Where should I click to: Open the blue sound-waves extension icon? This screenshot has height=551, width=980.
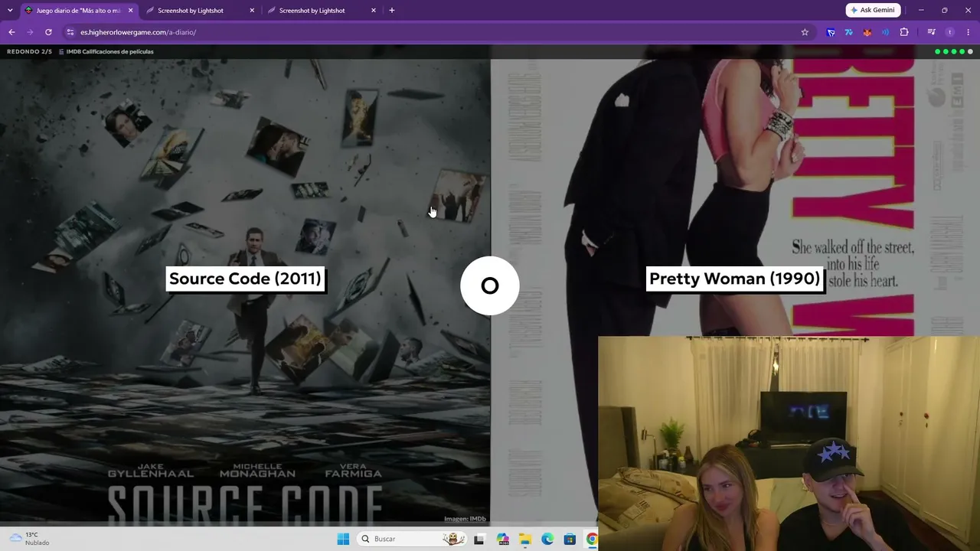point(886,32)
